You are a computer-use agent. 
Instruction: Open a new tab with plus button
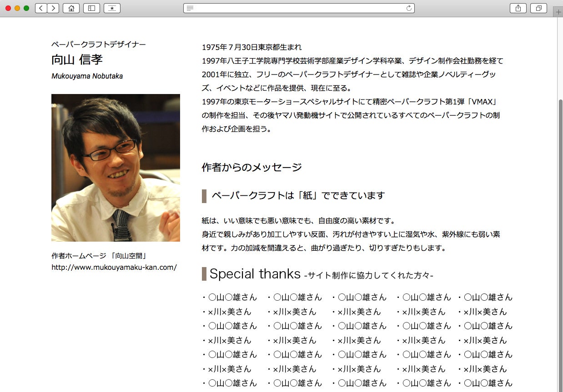558,12
